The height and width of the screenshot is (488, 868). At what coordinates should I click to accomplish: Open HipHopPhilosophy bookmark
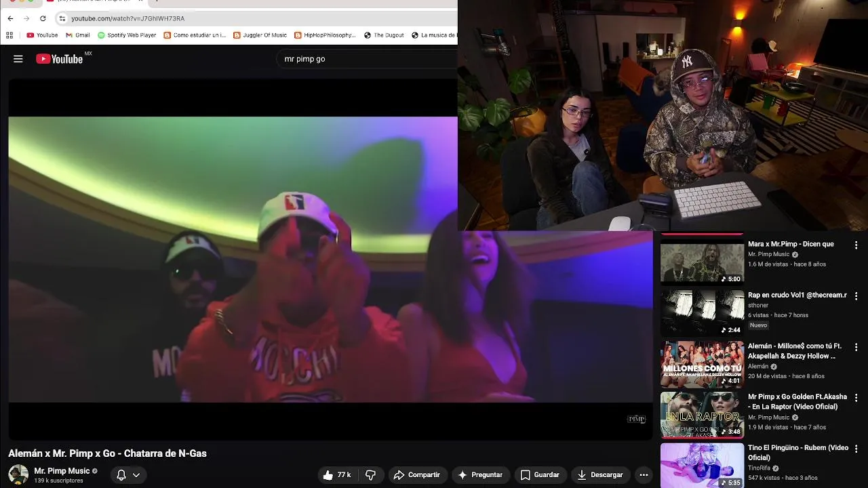point(325,35)
